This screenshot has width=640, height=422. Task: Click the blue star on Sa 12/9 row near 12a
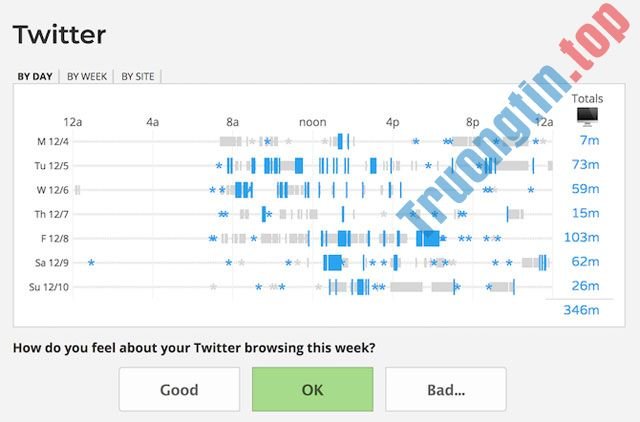(x=91, y=262)
